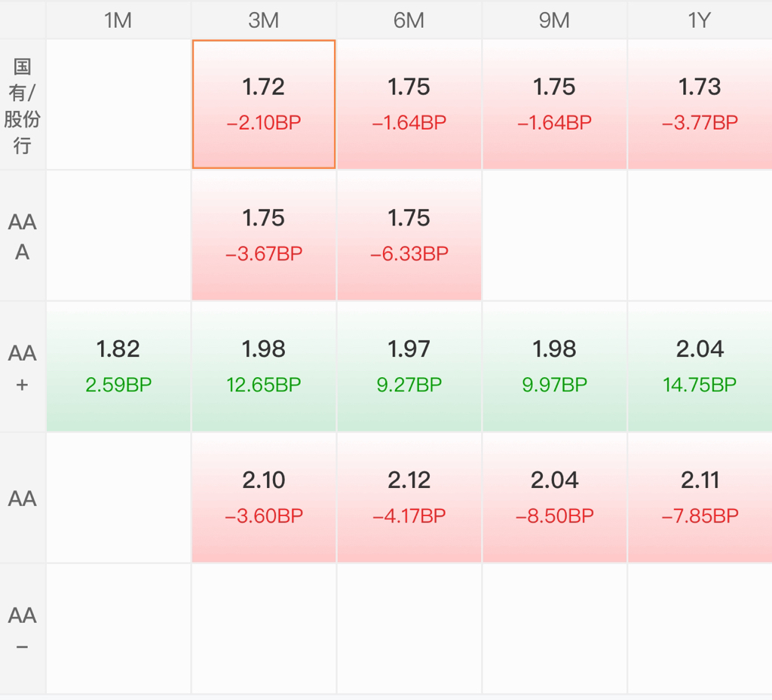Click the 1M column header
This screenshot has width=772, height=700.
tap(118, 20)
